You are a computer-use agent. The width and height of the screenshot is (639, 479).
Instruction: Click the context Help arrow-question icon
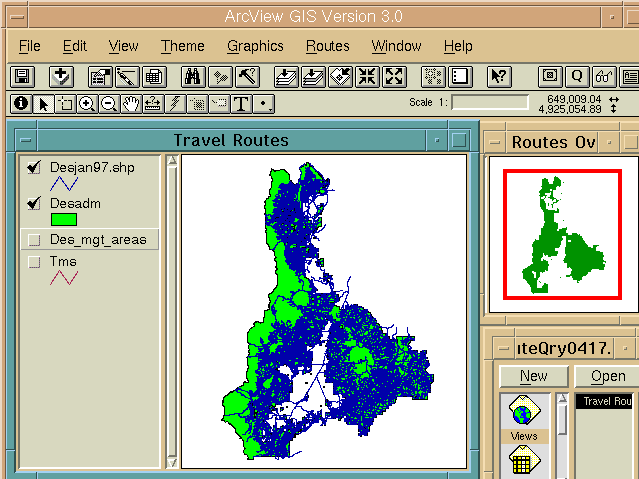pos(499,76)
